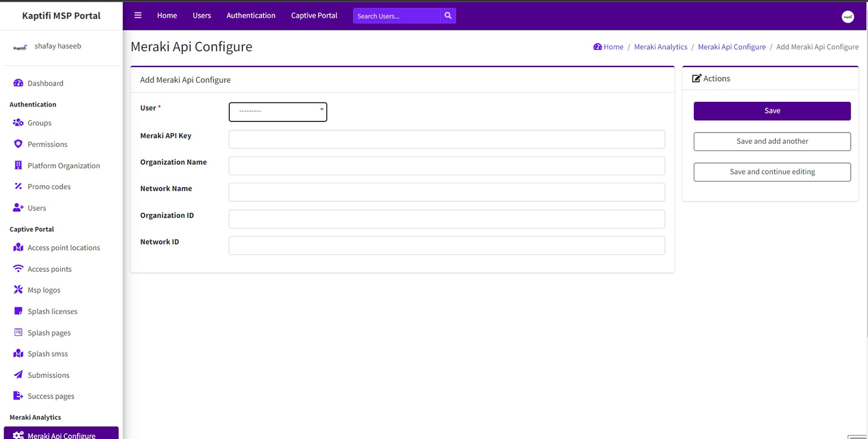Switch to the Captive Portal menu
Image resolution: width=868 pixels, height=439 pixels.
coord(314,16)
